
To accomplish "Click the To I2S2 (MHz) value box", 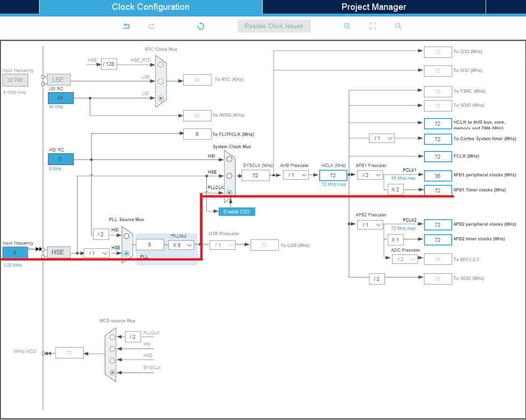I will 438,52.
